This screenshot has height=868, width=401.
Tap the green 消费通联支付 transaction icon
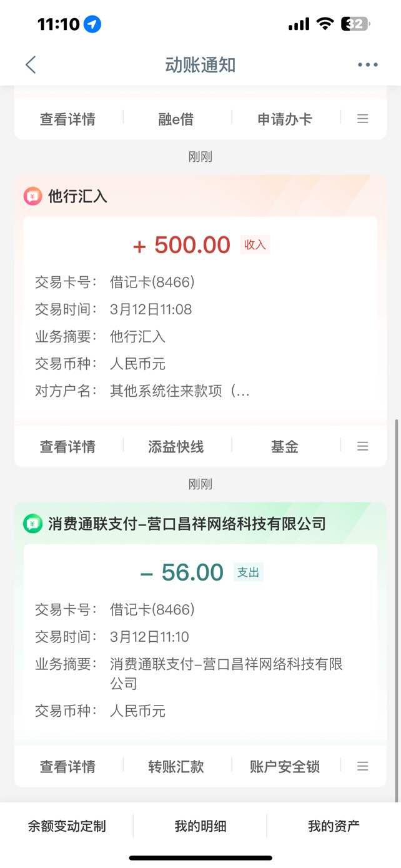[x=32, y=524]
